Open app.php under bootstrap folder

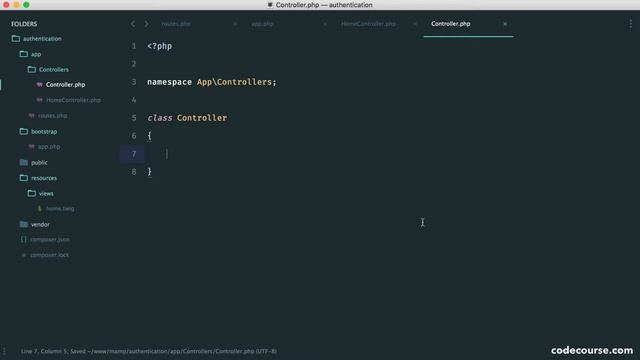49,147
